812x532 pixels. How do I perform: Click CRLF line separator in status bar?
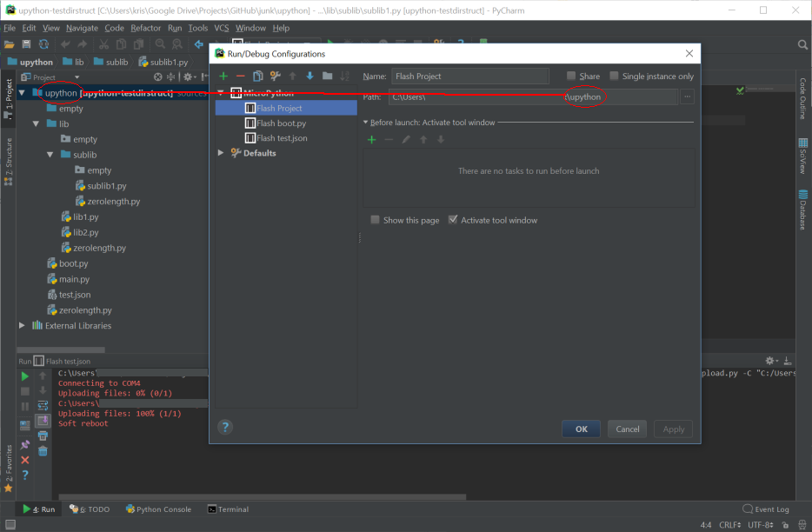point(730,525)
